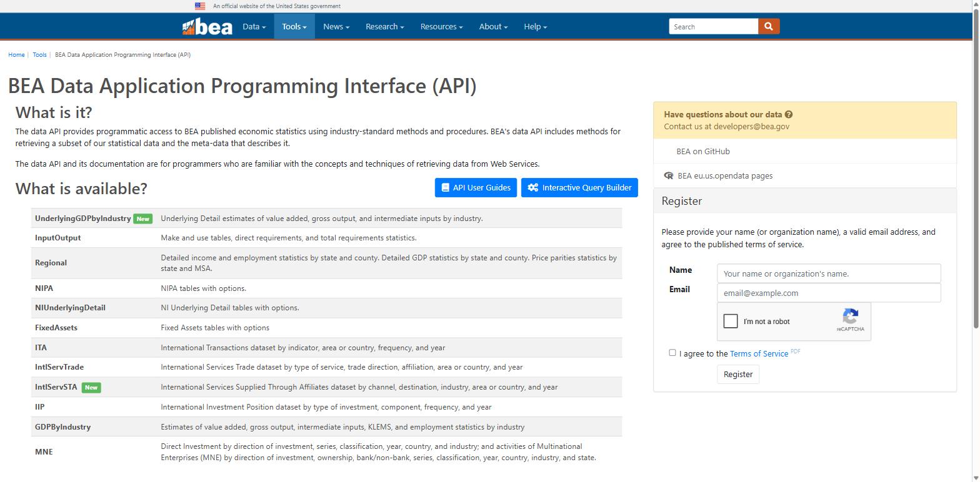This screenshot has width=980, height=482.
Task: Expand the Research dropdown menu
Action: point(385,27)
